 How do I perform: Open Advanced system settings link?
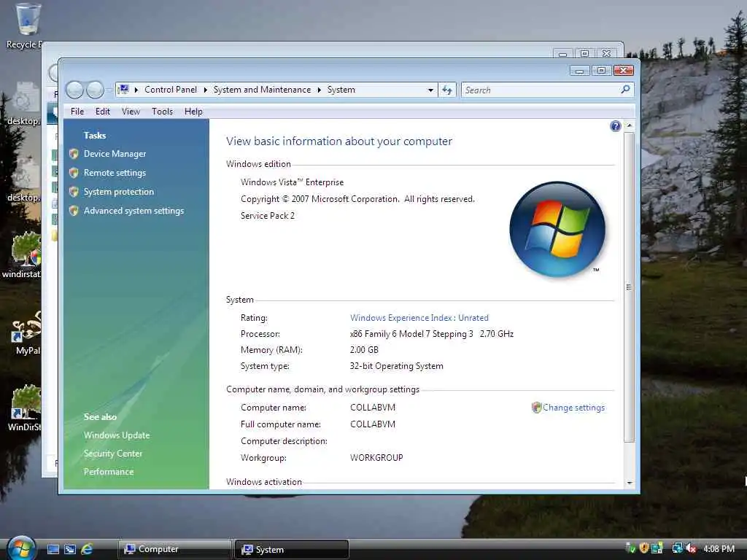pyautogui.click(x=134, y=211)
